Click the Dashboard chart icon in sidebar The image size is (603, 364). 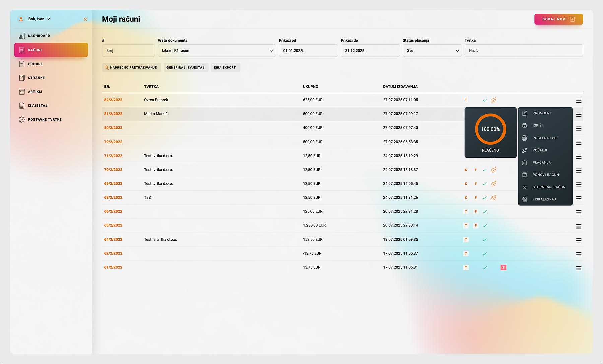(22, 36)
